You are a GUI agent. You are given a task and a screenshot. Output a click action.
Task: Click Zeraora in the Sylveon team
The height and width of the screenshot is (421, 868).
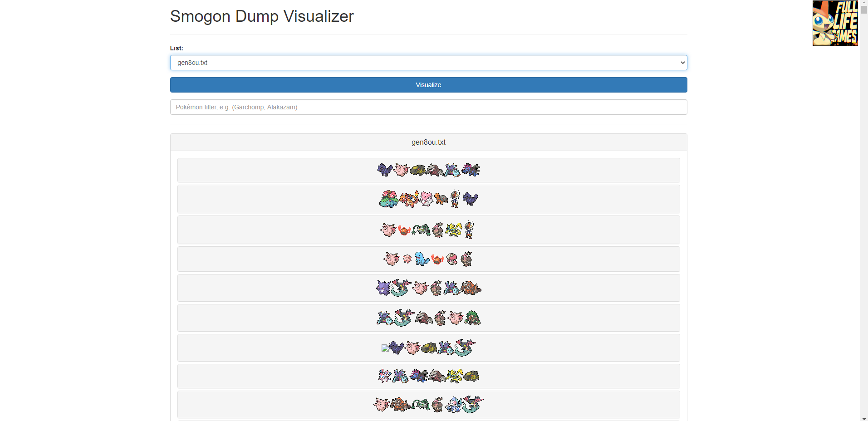[x=454, y=376]
